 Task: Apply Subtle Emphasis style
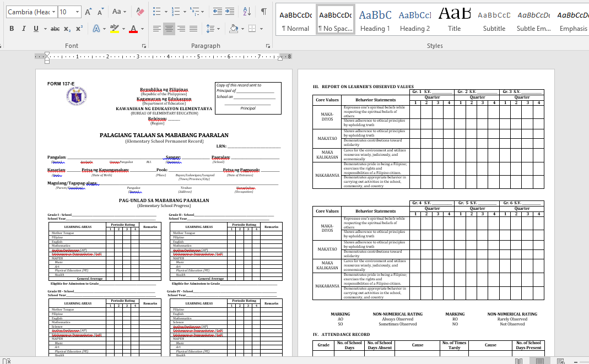533,20
